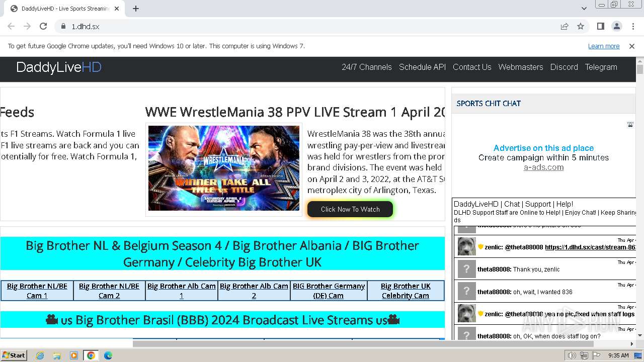Dismiss the Chrome update notification bar
The height and width of the screenshot is (362, 644).
[x=632, y=46]
